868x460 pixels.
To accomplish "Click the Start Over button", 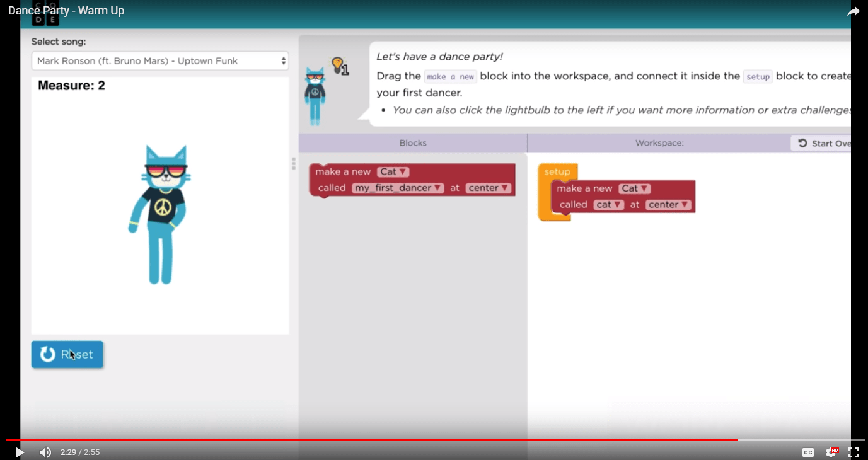I will coord(823,143).
